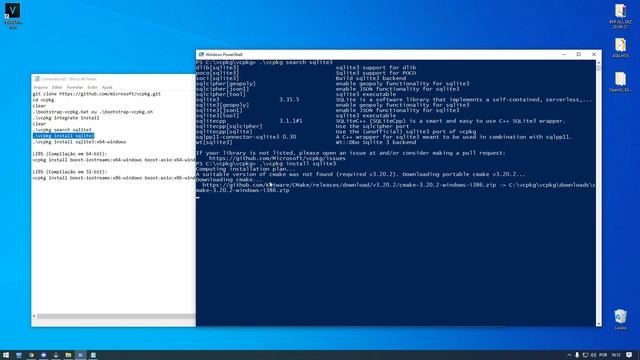The height and width of the screenshot is (360, 640).
Task: Minimize the Windows PowerShell window
Action: coord(564,54)
